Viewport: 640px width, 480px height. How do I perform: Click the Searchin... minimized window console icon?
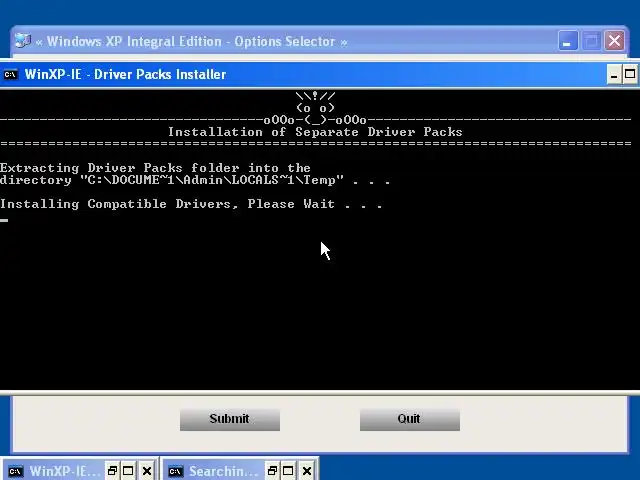176,471
